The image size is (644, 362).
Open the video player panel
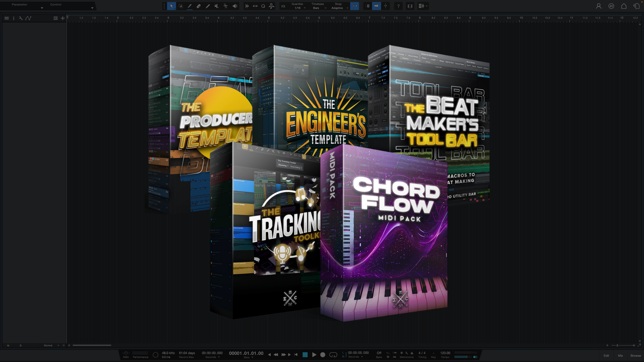pyautogui.click(x=410, y=6)
